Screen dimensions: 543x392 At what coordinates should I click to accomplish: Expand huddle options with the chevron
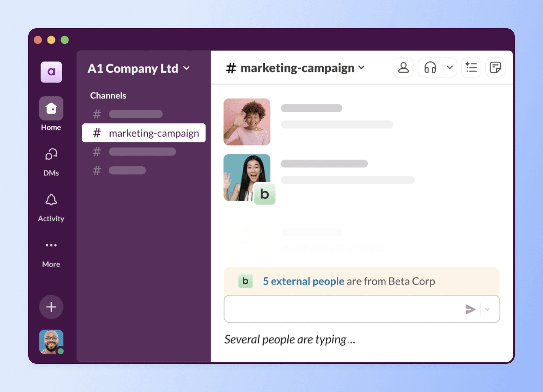(449, 67)
